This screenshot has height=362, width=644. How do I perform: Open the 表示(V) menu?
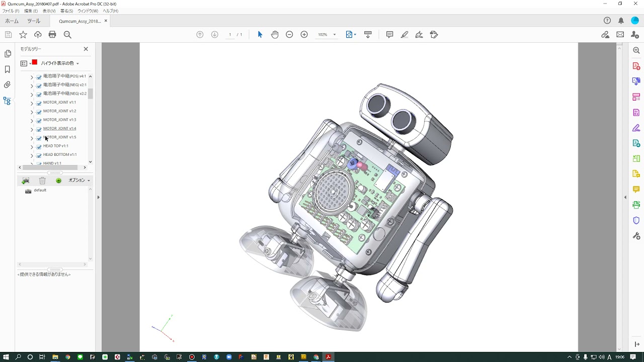pos(49,11)
